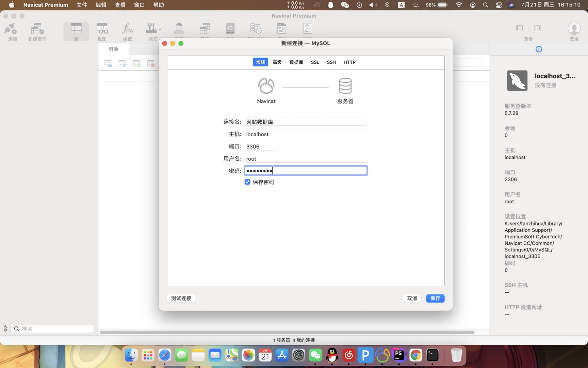
Task: Click the Save (保存) button
Action: point(435,298)
